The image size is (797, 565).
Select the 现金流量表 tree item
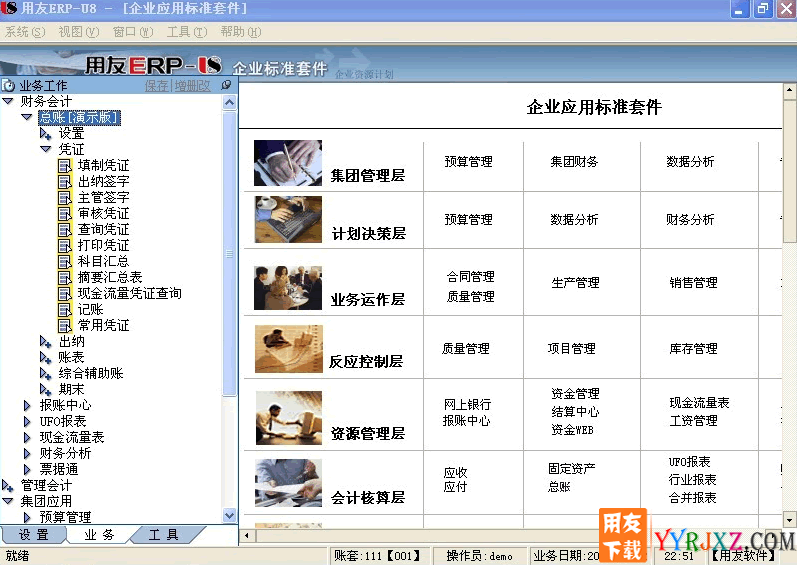(72, 437)
